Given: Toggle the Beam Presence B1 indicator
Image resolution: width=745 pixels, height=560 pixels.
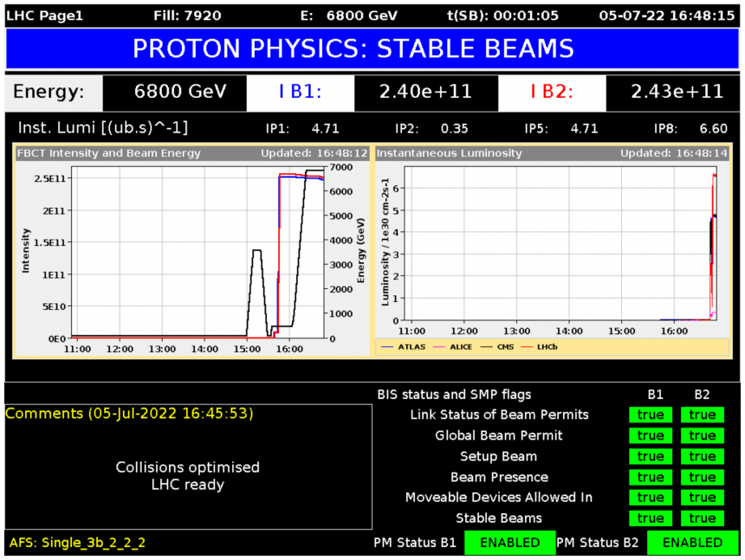Looking at the screenshot, I should click(x=650, y=477).
